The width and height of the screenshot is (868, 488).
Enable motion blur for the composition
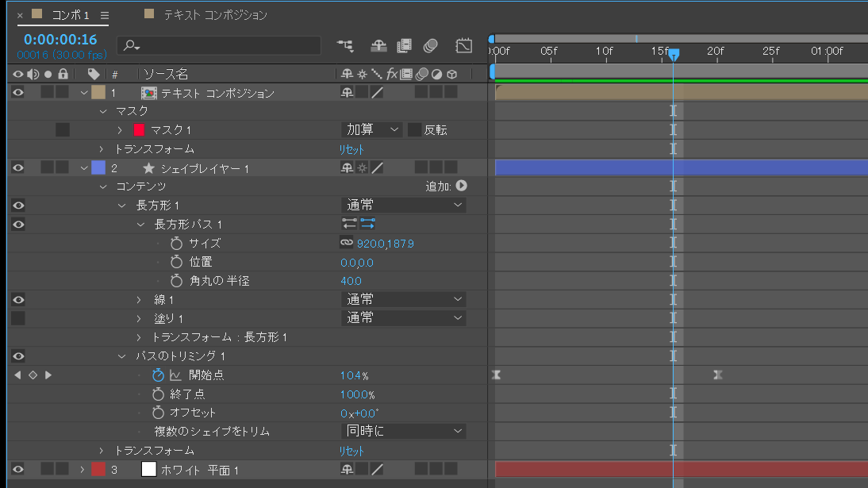point(431,45)
